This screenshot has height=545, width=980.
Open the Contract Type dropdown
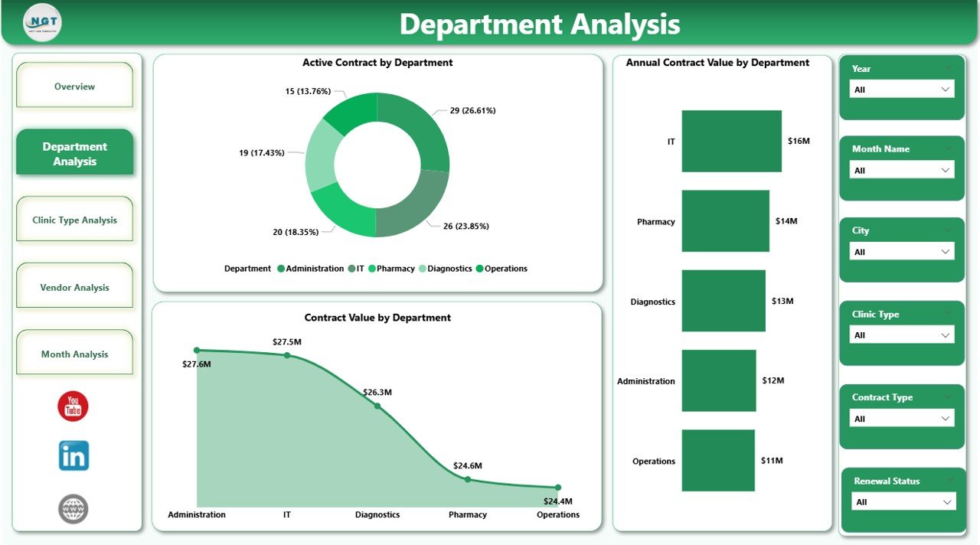pos(902,419)
